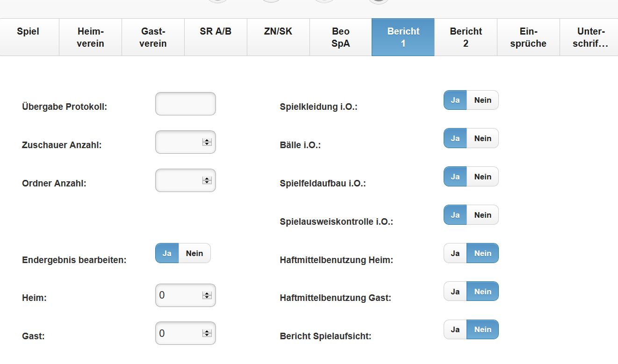The width and height of the screenshot is (618, 364).
Task: Click the Heim score spinner arrows
Action: click(207, 295)
